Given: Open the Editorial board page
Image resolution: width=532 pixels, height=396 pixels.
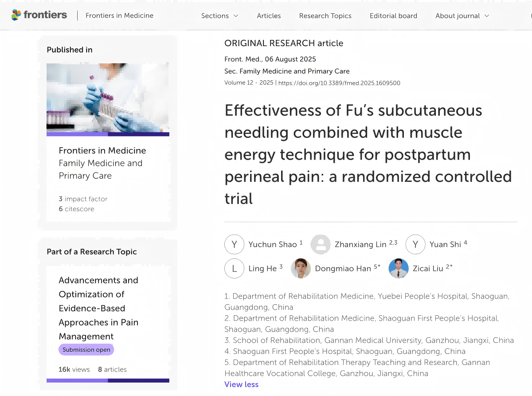Looking at the screenshot, I should click(393, 16).
